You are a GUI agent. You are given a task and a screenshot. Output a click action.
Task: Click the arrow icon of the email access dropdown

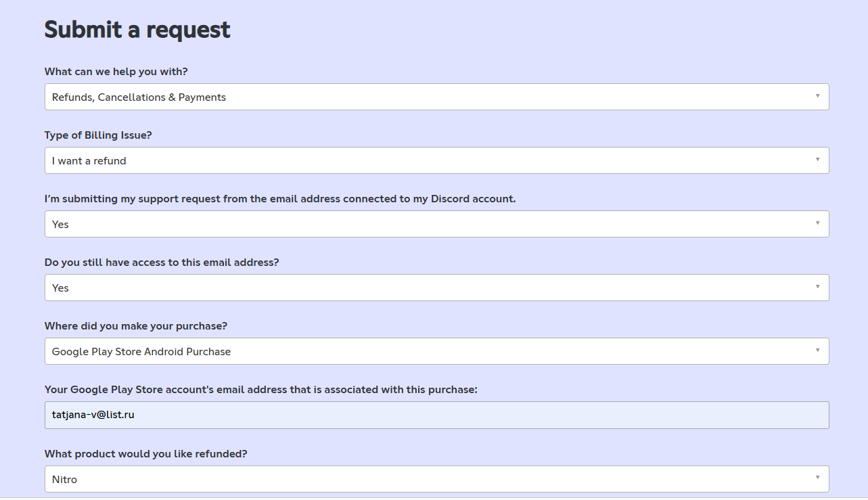click(817, 287)
